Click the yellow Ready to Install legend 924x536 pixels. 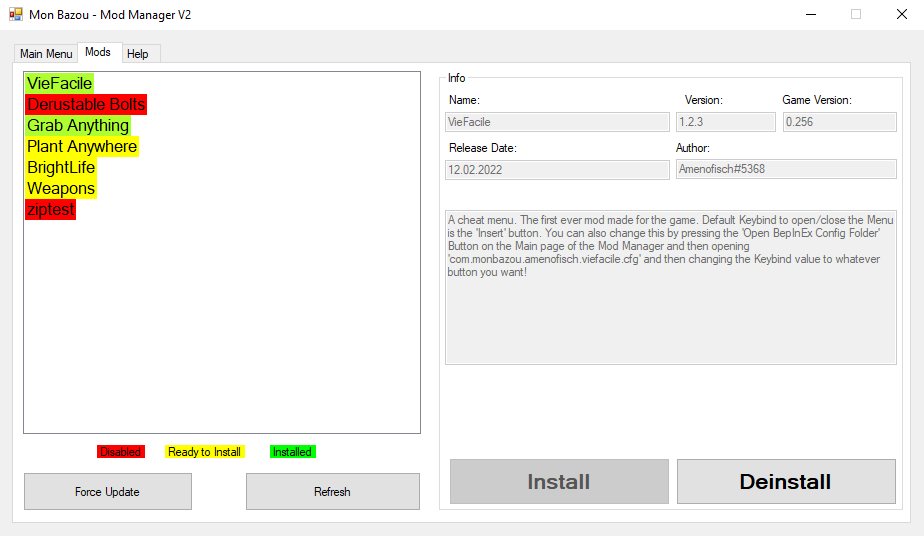[x=204, y=452]
